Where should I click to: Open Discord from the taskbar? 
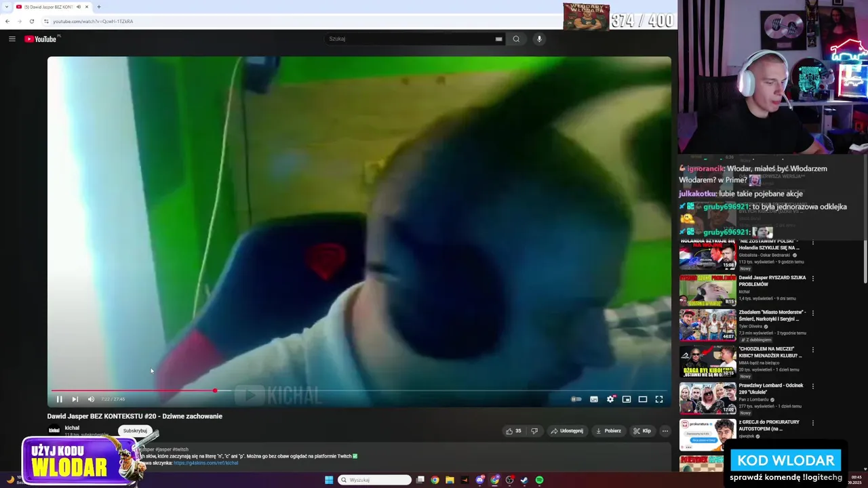[x=480, y=480]
